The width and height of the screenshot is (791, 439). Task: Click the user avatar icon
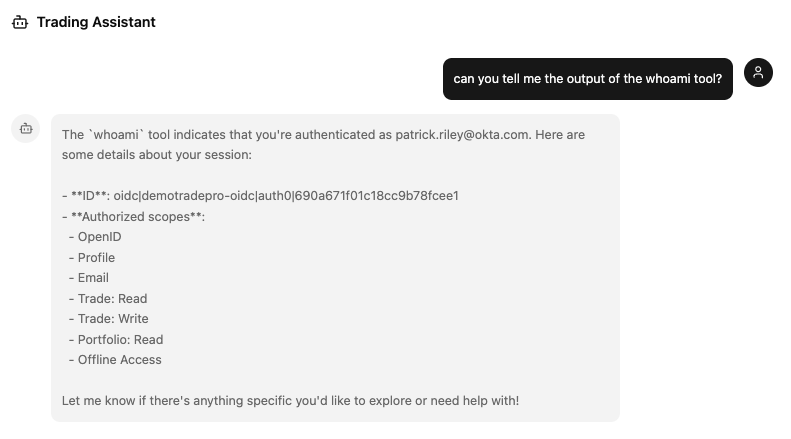pos(759,72)
